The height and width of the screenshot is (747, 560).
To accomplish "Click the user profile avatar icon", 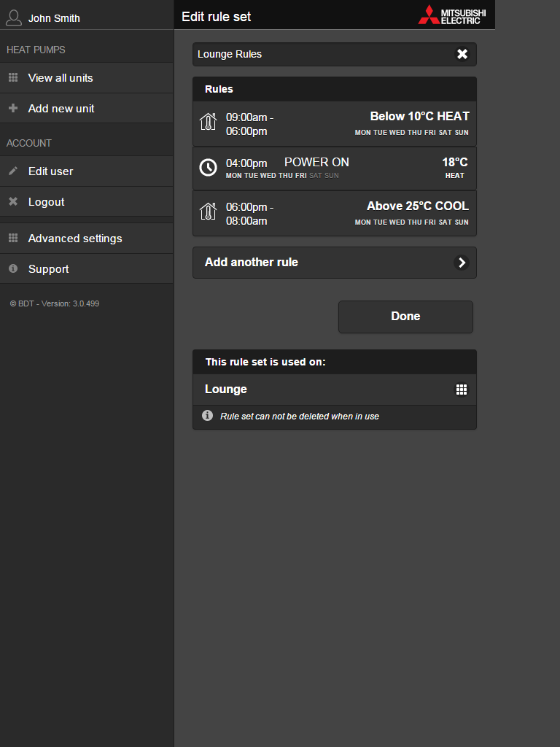I will [x=14, y=18].
